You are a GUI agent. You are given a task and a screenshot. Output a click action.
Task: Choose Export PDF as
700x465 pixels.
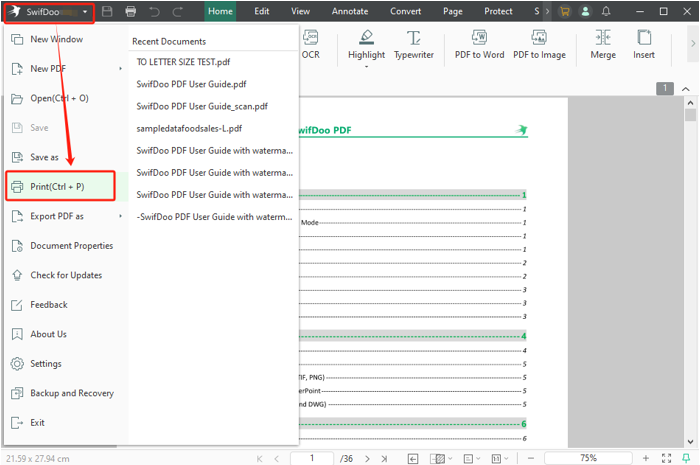64,216
